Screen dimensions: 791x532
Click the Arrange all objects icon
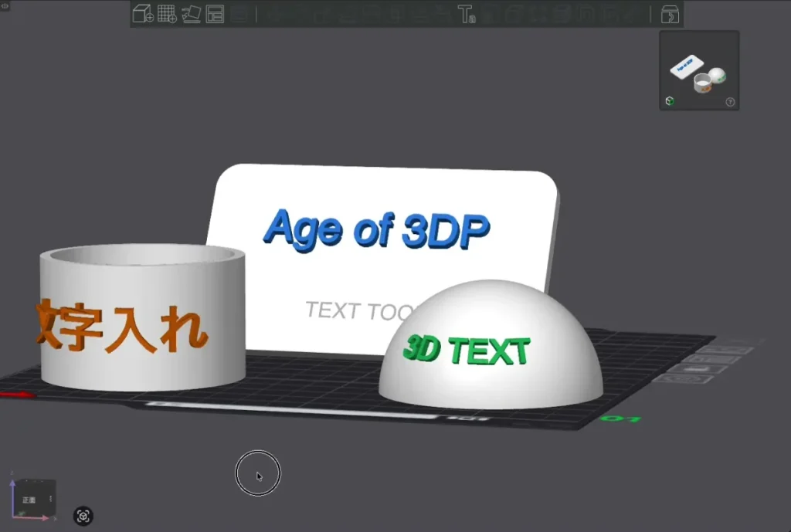pos(215,14)
